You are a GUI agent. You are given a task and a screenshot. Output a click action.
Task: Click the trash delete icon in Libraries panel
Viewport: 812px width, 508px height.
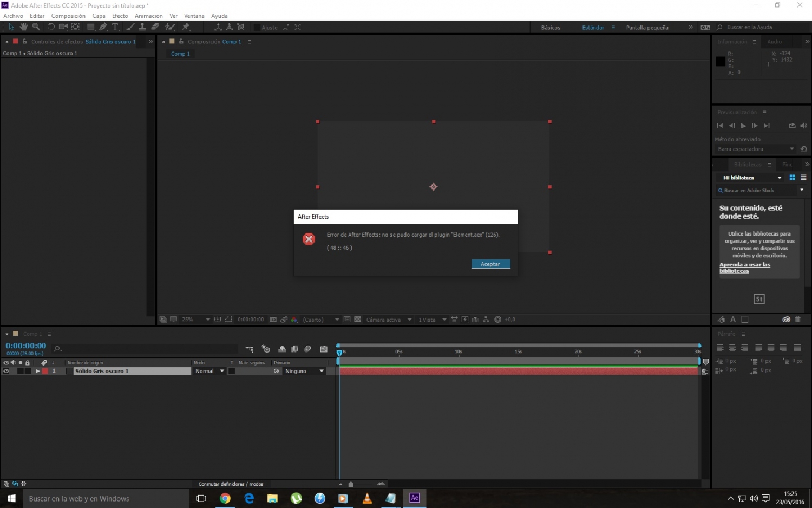797,320
